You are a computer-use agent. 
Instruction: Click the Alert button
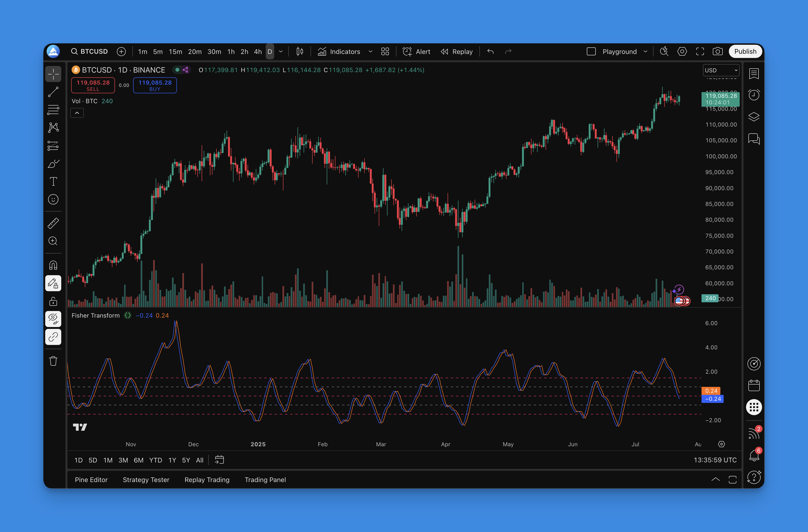tap(416, 52)
